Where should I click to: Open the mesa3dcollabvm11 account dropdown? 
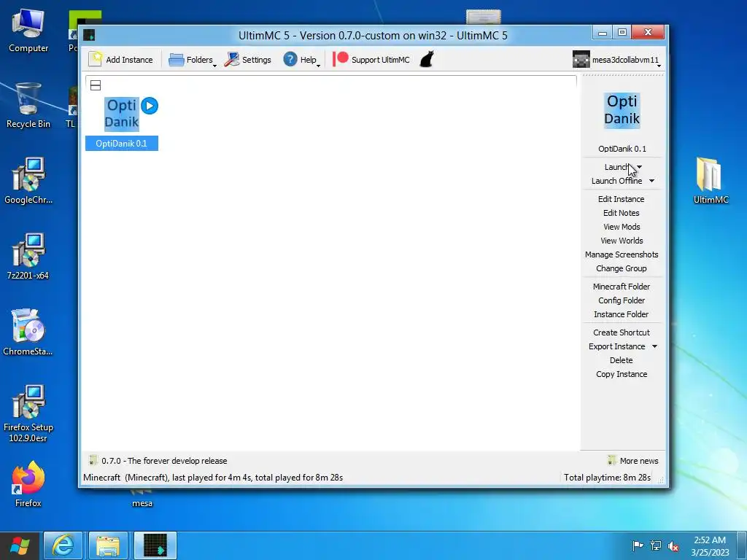pyautogui.click(x=617, y=60)
